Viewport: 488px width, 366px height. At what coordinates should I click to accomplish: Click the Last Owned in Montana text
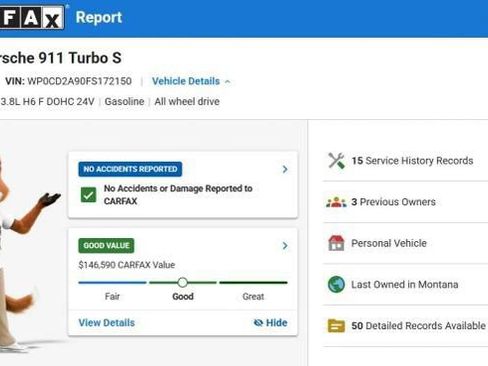click(x=405, y=284)
